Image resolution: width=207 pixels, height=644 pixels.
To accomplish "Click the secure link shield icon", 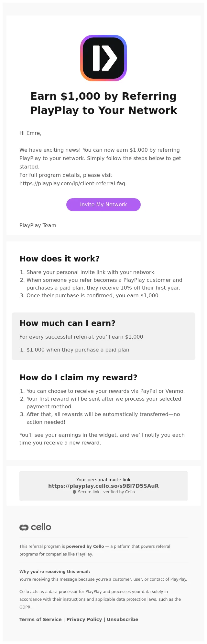I will 74,492.
